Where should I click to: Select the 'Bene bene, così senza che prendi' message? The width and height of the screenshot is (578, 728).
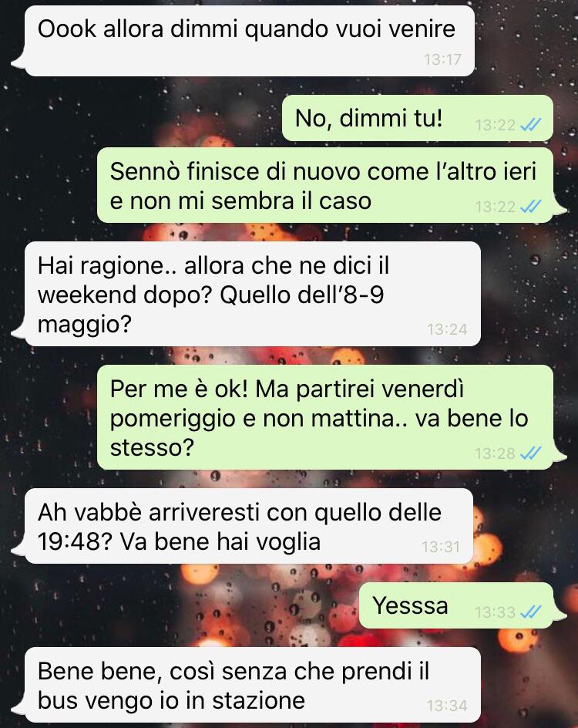point(252,685)
